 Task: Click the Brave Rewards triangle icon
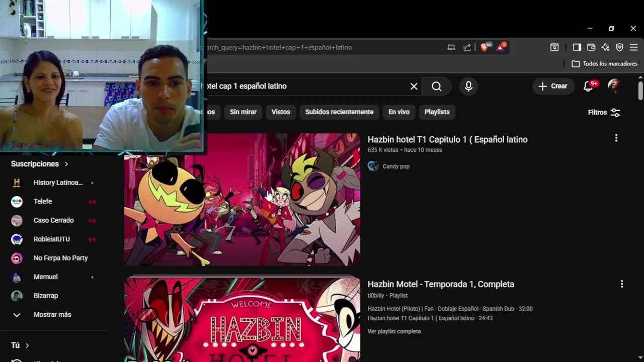[501, 47]
